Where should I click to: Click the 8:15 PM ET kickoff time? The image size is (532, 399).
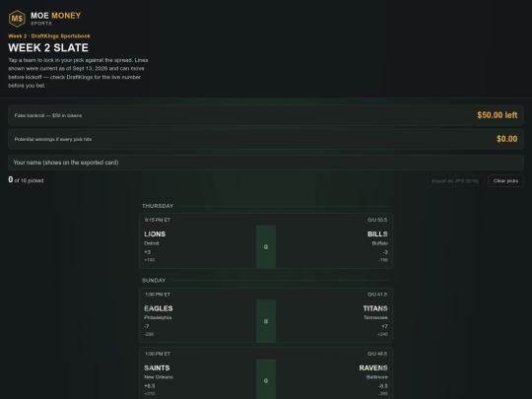[x=158, y=220]
